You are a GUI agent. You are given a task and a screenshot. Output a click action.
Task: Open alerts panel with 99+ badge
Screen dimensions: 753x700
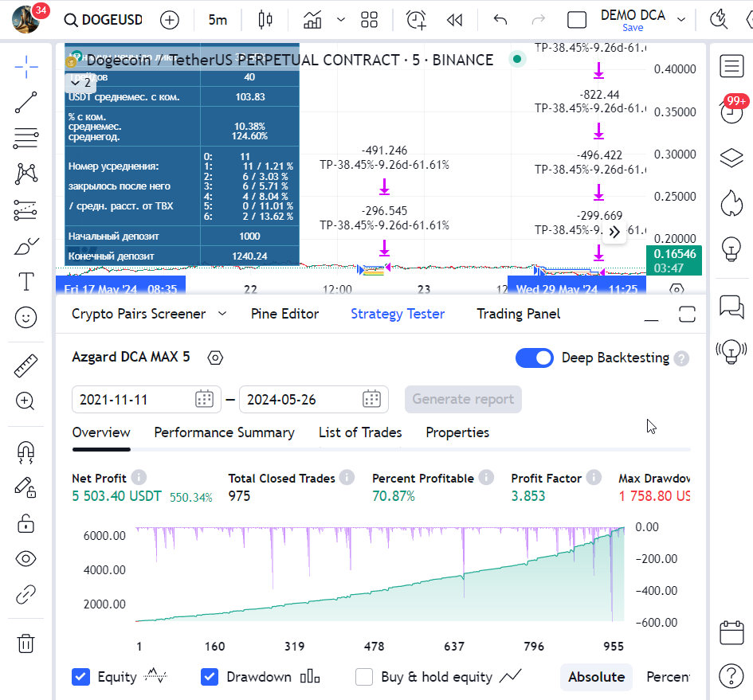point(731,111)
